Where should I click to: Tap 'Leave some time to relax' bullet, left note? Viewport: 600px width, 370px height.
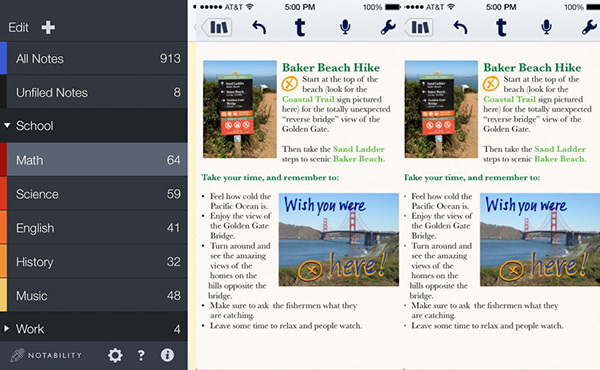[x=286, y=326]
